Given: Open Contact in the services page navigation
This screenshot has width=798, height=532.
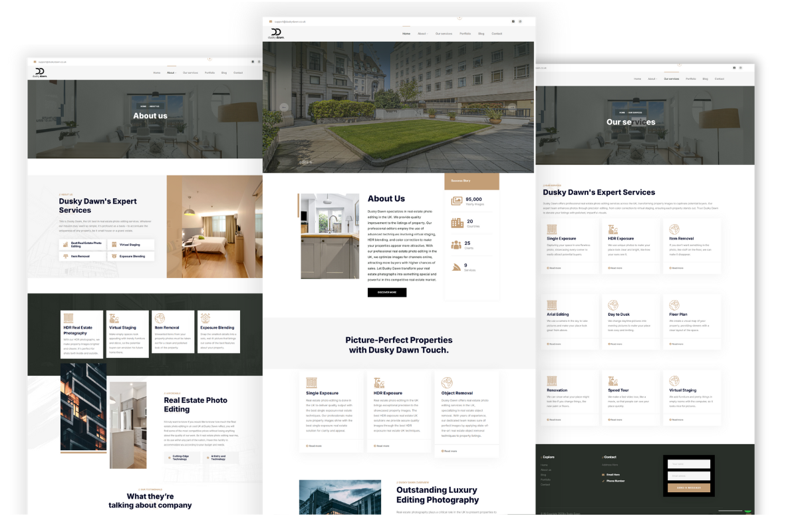Looking at the screenshot, I should 719,78.
